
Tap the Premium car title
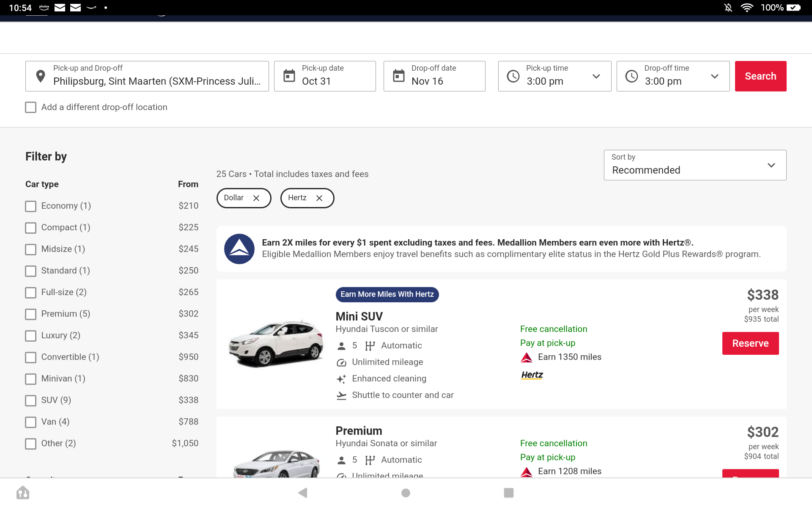click(x=359, y=431)
